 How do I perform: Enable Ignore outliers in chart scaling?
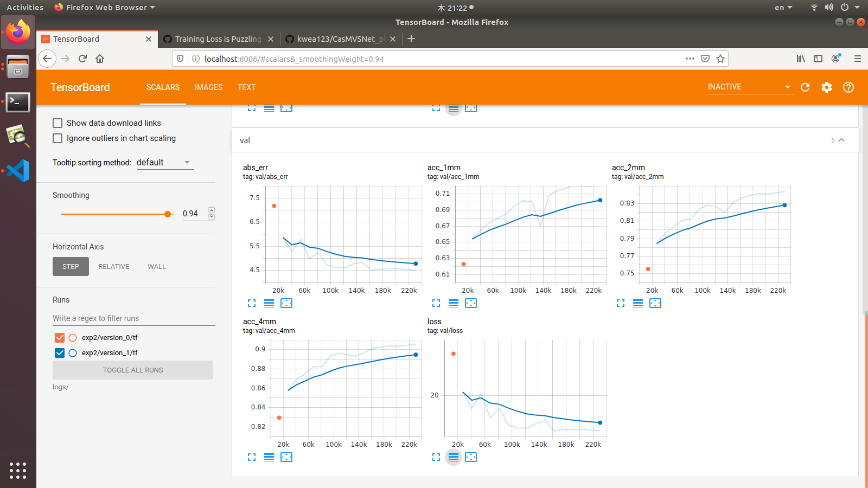pyautogui.click(x=58, y=138)
